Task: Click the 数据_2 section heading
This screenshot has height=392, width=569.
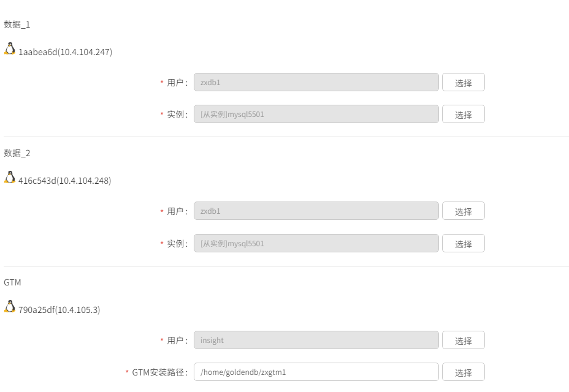Action: 17,153
